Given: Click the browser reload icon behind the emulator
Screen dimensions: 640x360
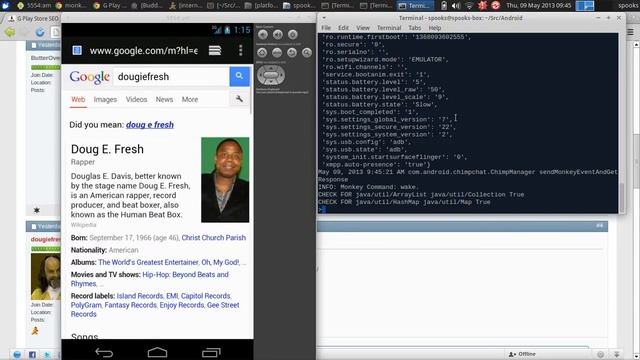Looking at the screenshot, I should pos(40,32).
